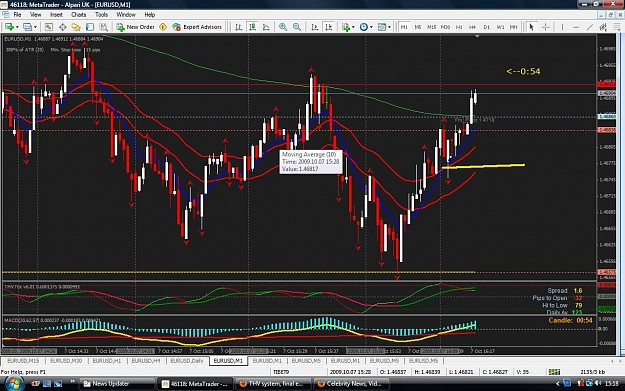Open the Market Watch window icon
Screen dimensions: 625x391
click(x=49, y=27)
